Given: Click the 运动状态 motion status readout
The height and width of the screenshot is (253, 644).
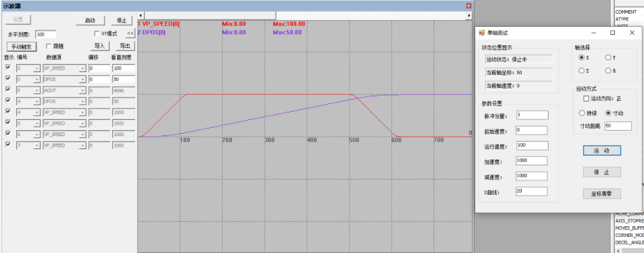Looking at the screenshot, I should click(x=519, y=60).
